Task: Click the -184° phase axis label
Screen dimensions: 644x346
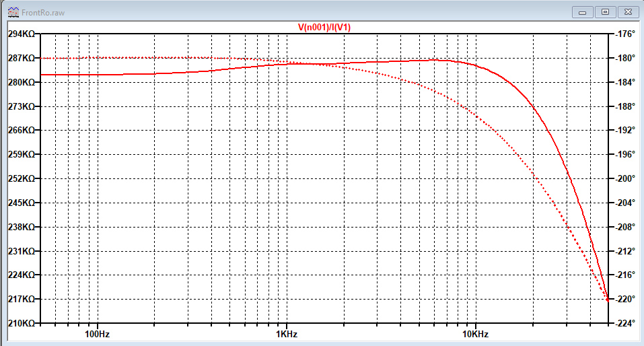Action: click(625, 82)
